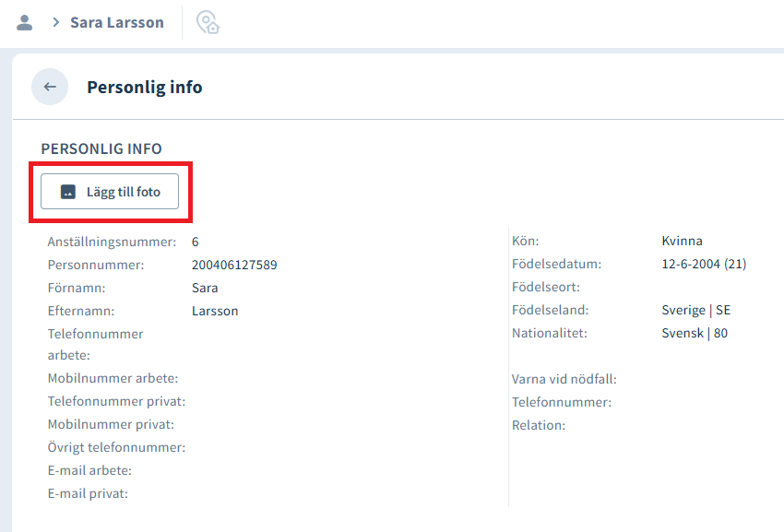Click the Nationalitet value Svensk | 80
The height and width of the screenshot is (532, 784).
pyautogui.click(x=695, y=333)
